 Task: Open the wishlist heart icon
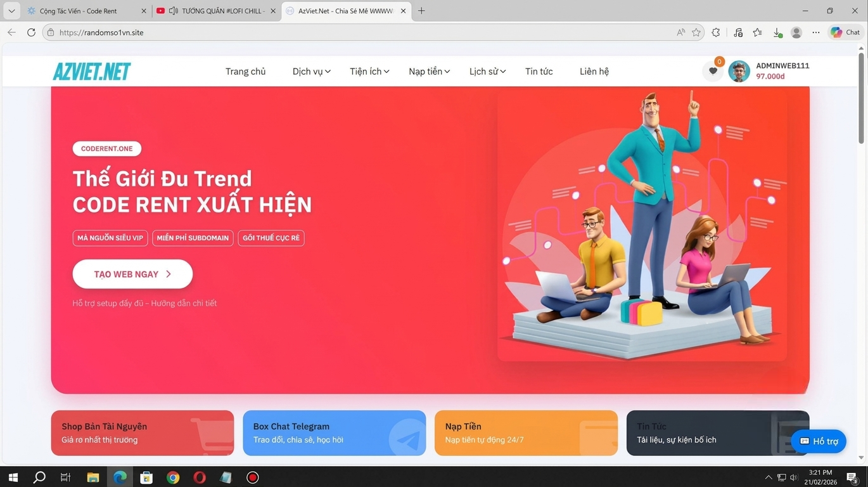click(x=713, y=71)
